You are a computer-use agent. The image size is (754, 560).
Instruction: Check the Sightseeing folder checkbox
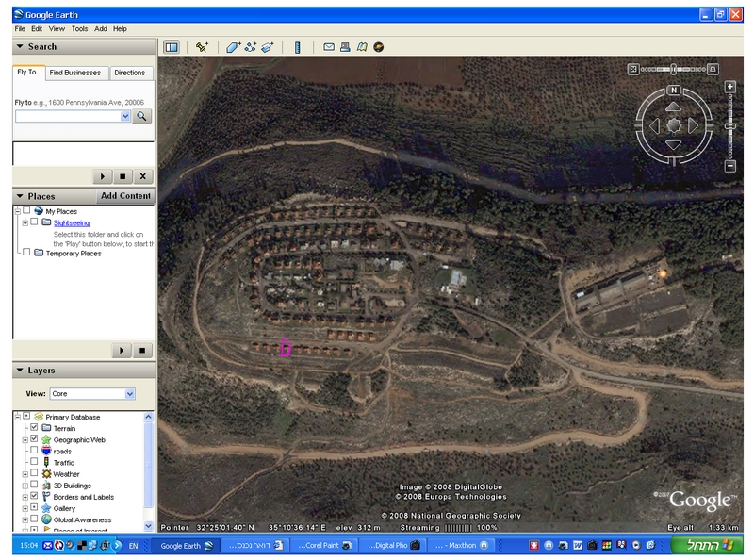click(34, 222)
